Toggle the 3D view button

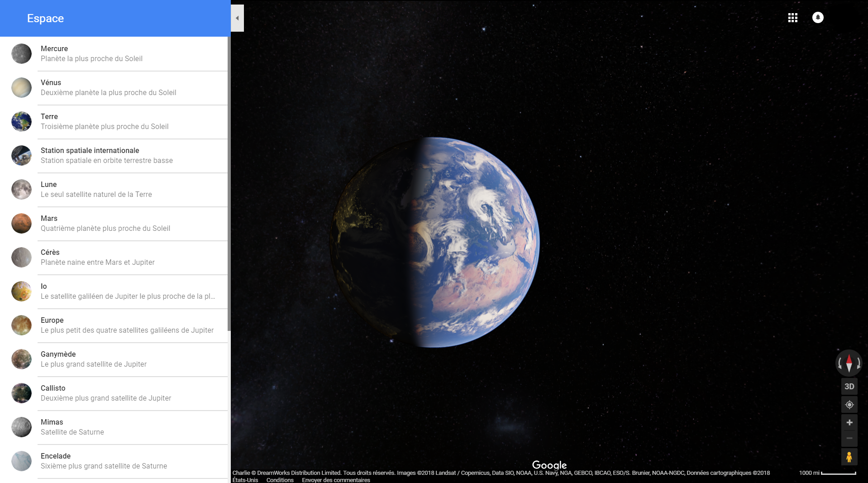point(849,387)
